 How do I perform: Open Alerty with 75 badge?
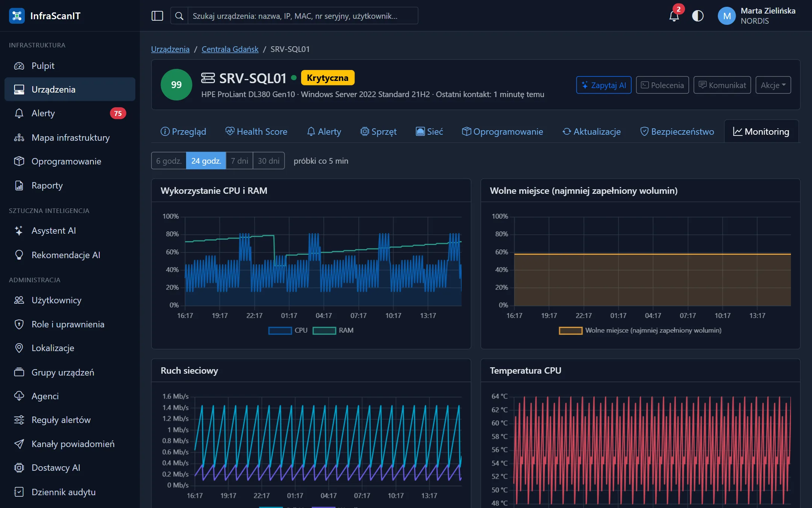click(x=70, y=113)
